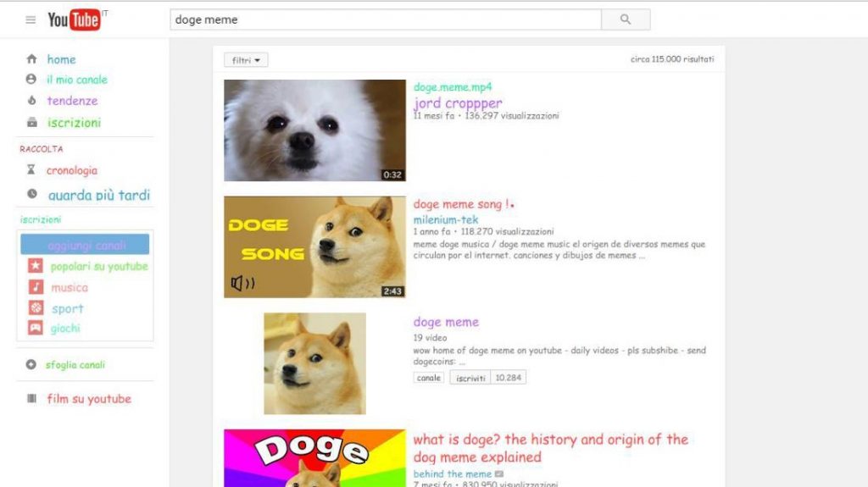Image resolution: width=868 pixels, height=487 pixels.
Task: Open what is doge? the history title
Action: coord(551,448)
